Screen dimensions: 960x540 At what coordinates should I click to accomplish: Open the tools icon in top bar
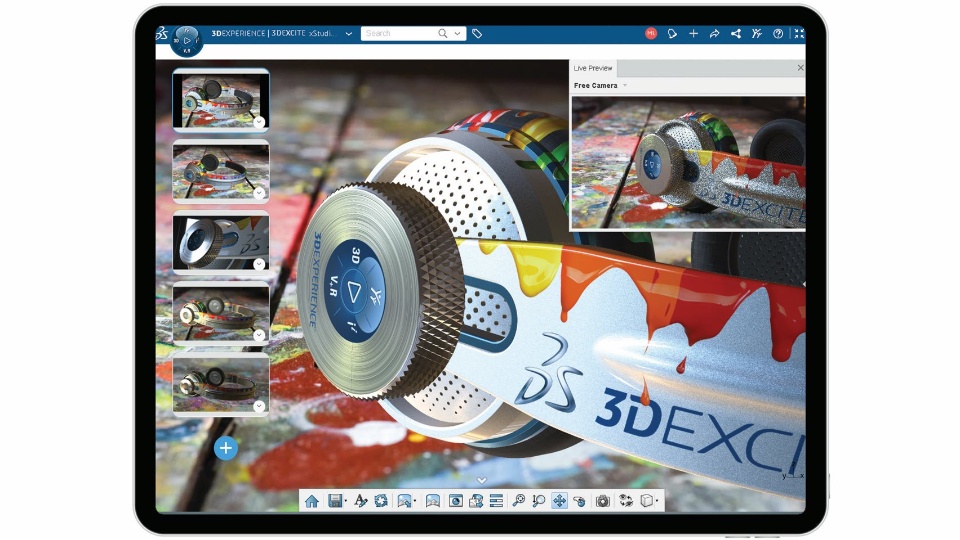pyautogui.click(x=757, y=34)
